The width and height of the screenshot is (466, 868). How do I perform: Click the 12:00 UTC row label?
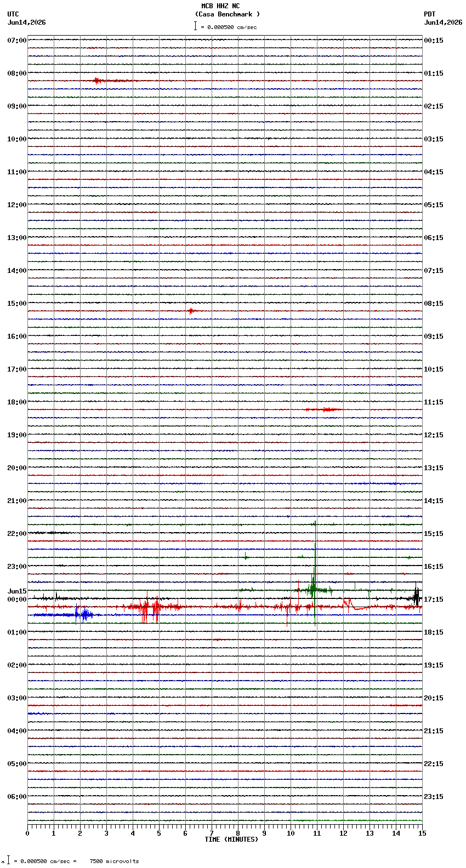pos(17,204)
